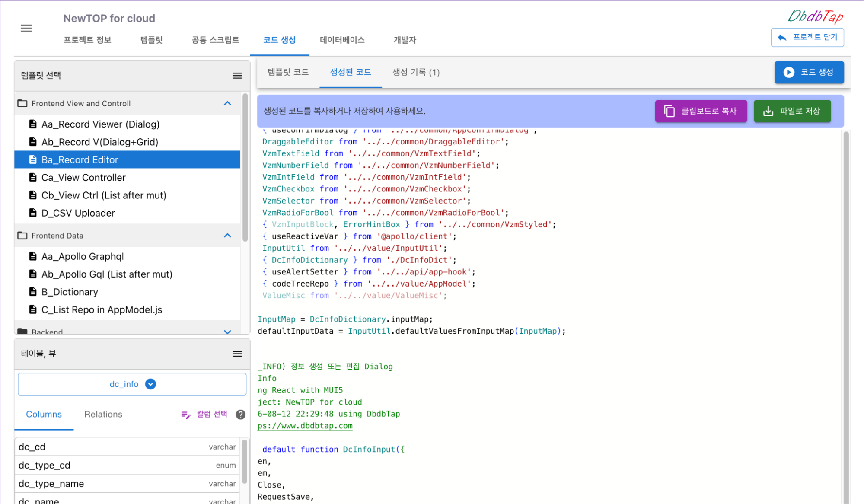Click the 프로젝트 닫기 button

click(x=807, y=38)
